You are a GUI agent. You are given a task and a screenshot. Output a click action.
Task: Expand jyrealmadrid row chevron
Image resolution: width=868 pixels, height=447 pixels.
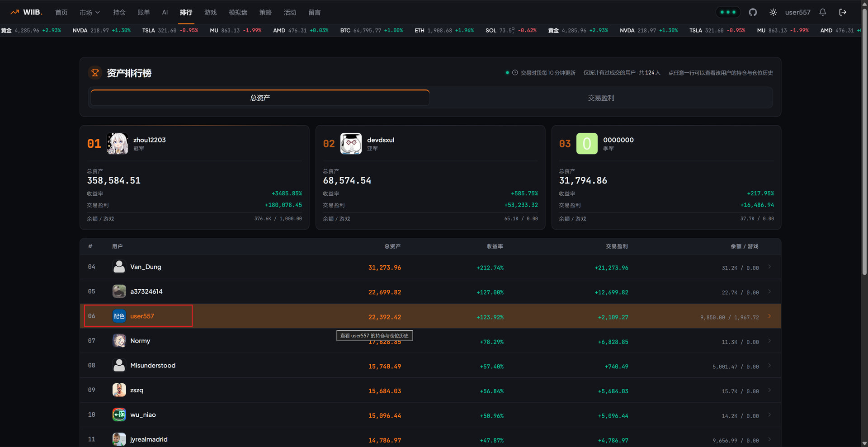[x=769, y=439]
